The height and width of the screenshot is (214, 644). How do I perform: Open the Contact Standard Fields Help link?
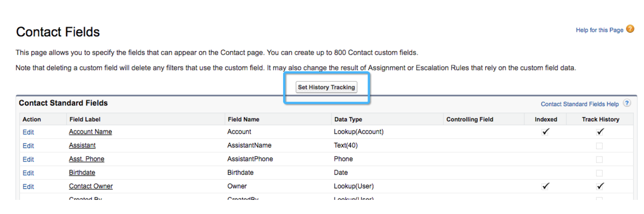[579, 104]
